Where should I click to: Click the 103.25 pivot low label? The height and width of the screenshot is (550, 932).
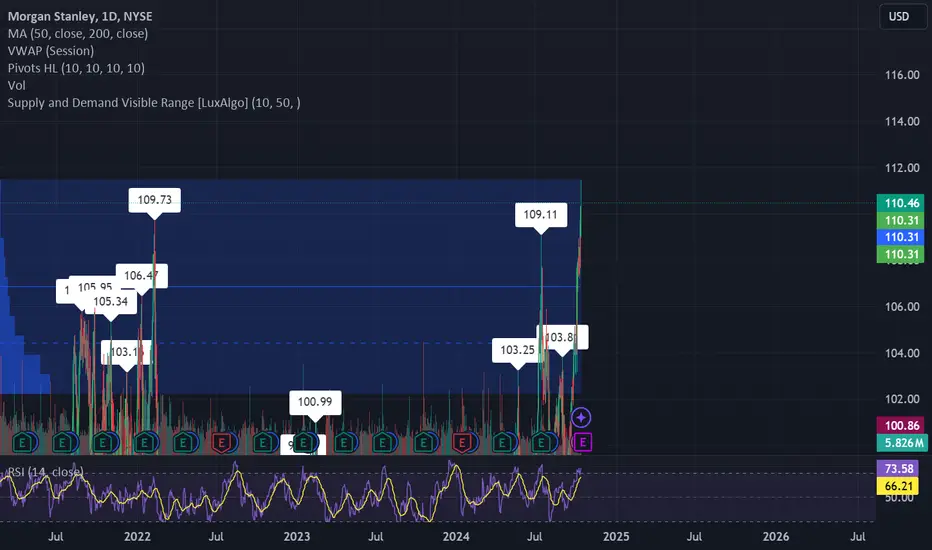(517, 350)
